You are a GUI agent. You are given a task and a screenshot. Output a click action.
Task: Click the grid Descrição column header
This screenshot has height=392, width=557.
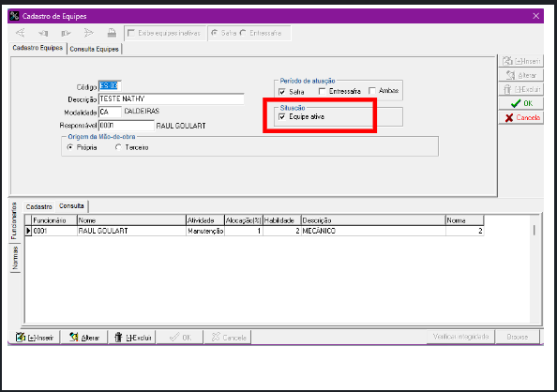[x=373, y=220]
